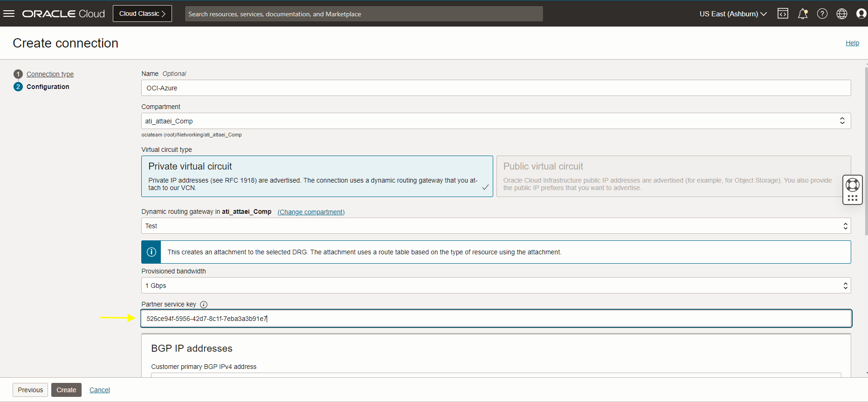Expand the Compartment dropdown

click(496, 121)
